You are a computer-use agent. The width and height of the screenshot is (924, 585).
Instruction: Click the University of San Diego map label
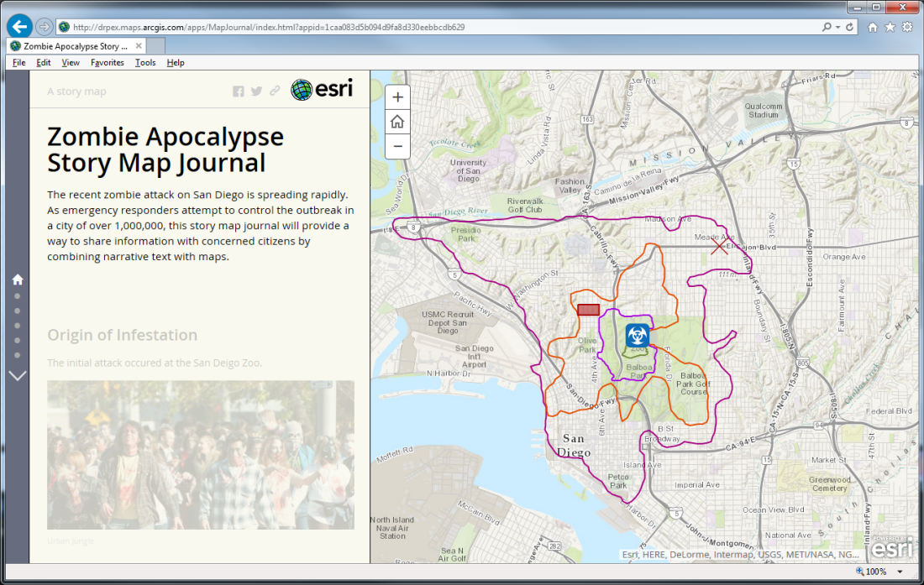coord(469,170)
